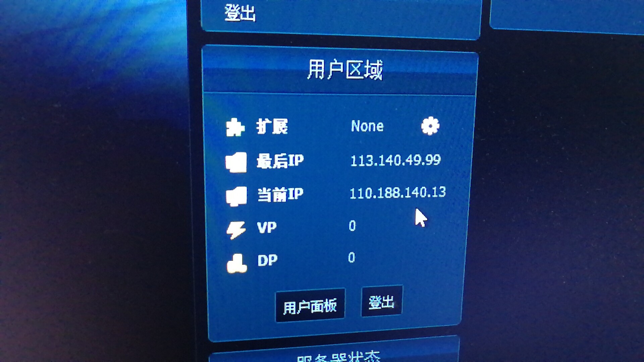Screen dimensions: 644x362
Task: Click the 扩展 expansion label
Action: click(272, 126)
